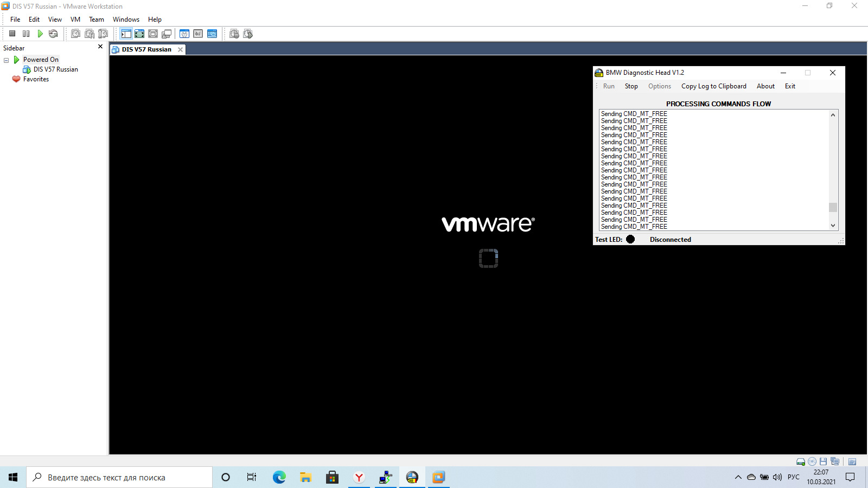The image size is (868, 488).
Task: Suspend the virtual machine with pause icon
Action: point(26,34)
